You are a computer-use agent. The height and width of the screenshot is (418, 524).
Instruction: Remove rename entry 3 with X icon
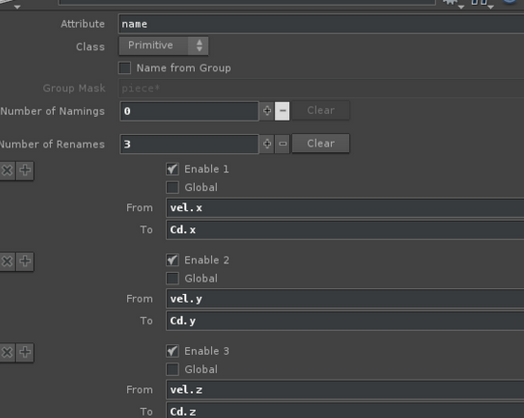[7, 352]
